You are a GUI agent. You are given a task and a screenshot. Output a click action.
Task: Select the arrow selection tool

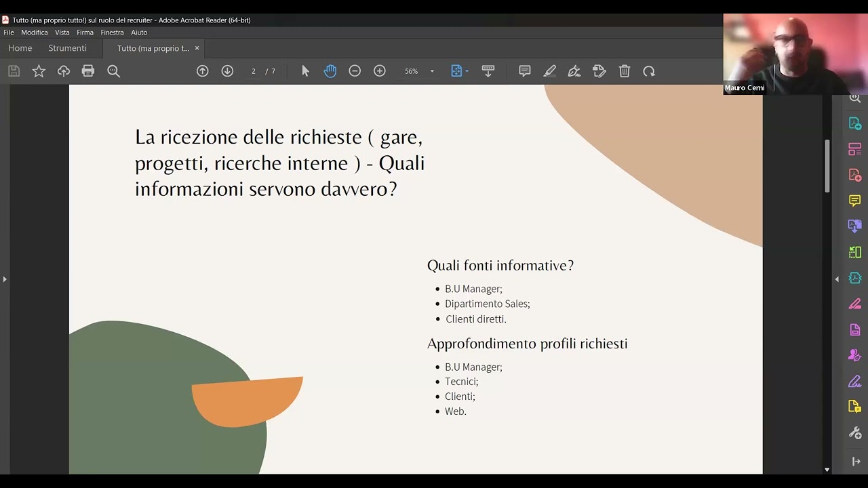click(305, 71)
